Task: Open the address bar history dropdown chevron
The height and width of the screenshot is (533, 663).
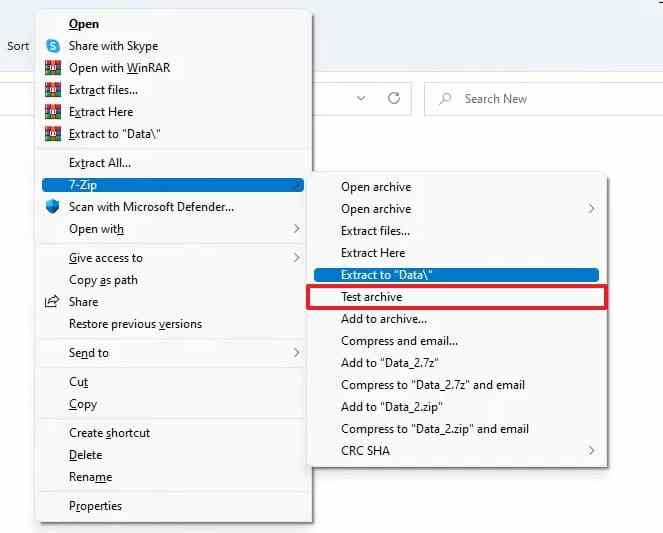Action: [x=361, y=98]
